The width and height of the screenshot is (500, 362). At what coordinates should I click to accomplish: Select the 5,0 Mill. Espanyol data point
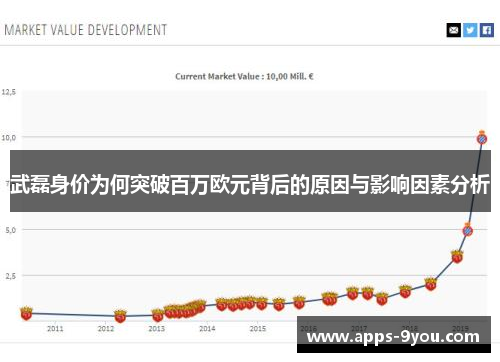(468, 230)
